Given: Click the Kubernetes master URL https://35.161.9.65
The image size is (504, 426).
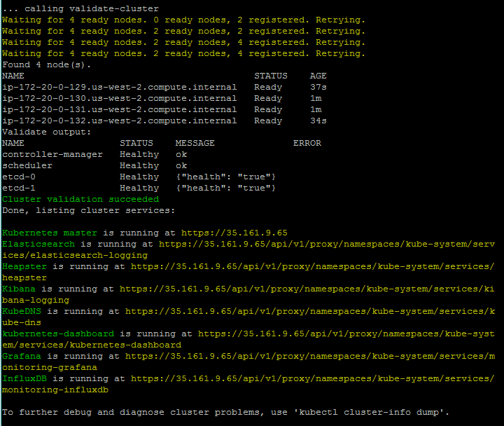Looking at the screenshot, I should pos(234,233).
